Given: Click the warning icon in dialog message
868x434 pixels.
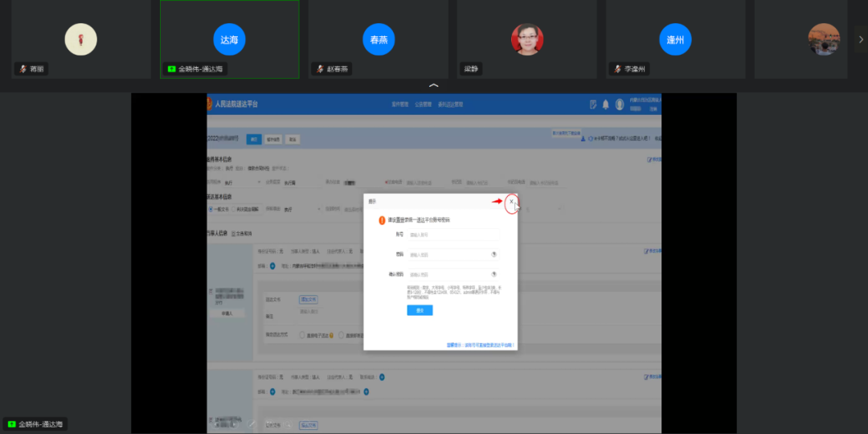Looking at the screenshot, I should (x=382, y=220).
